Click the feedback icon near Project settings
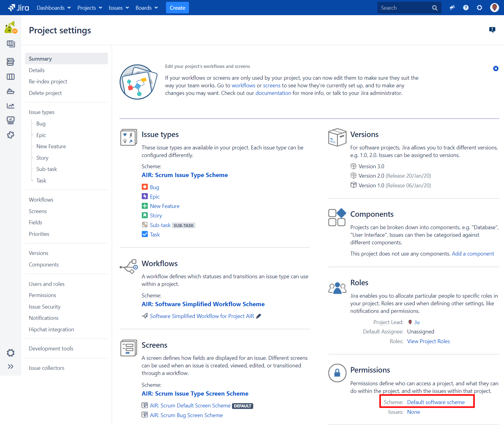The width and height of the screenshot is (504, 425). [x=492, y=30]
